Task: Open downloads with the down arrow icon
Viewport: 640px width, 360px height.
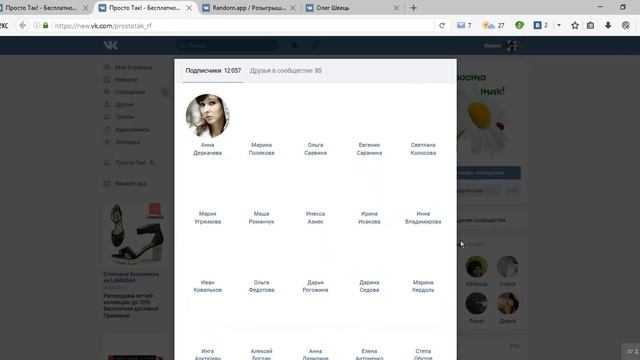Action: pos(608,25)
